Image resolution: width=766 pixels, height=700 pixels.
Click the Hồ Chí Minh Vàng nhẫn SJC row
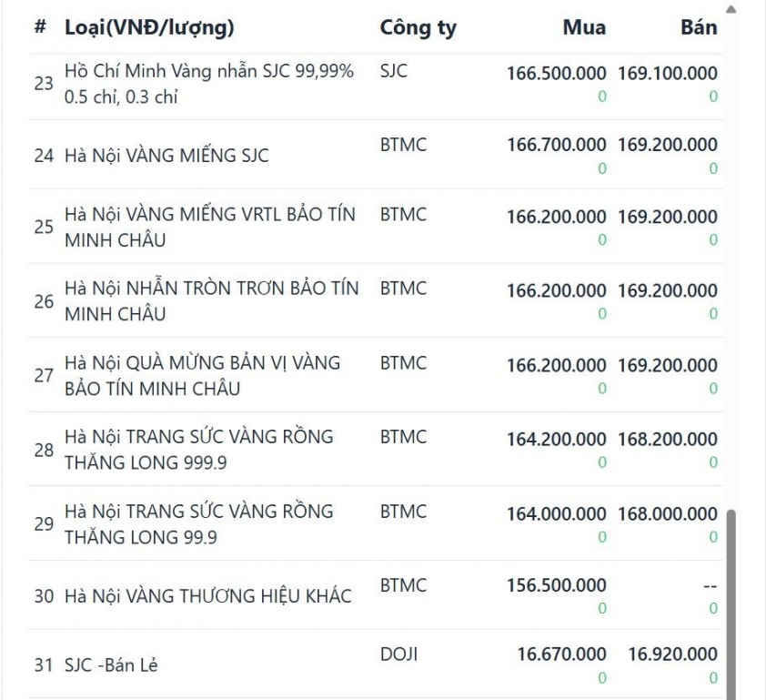point(208,84)
